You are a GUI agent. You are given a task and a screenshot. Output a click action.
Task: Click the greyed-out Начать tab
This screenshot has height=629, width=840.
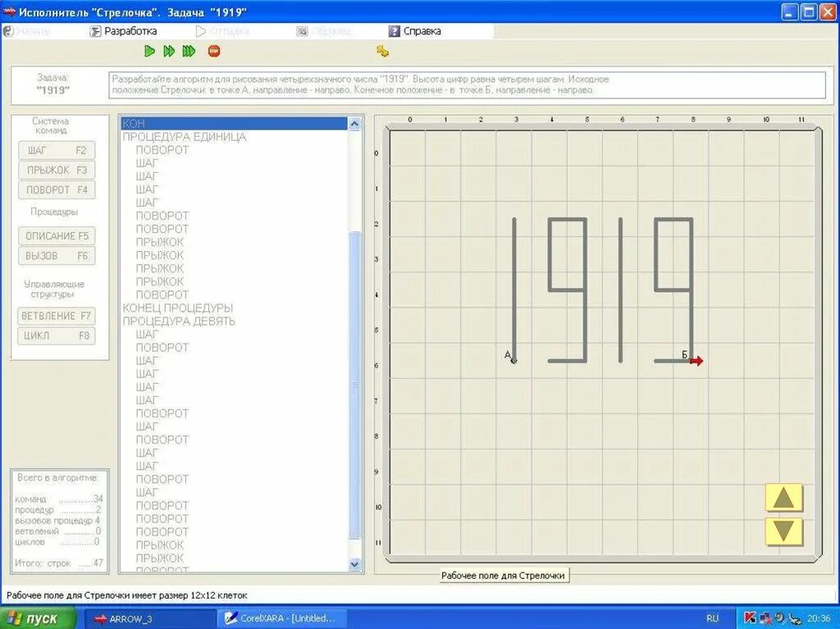27,31
